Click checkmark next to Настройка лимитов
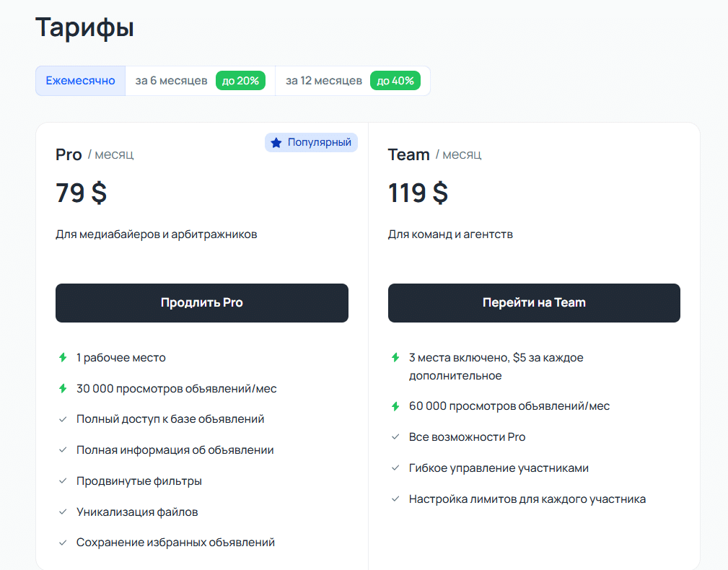Viewport: 728px width, 570px height. [x=395, y=499]
